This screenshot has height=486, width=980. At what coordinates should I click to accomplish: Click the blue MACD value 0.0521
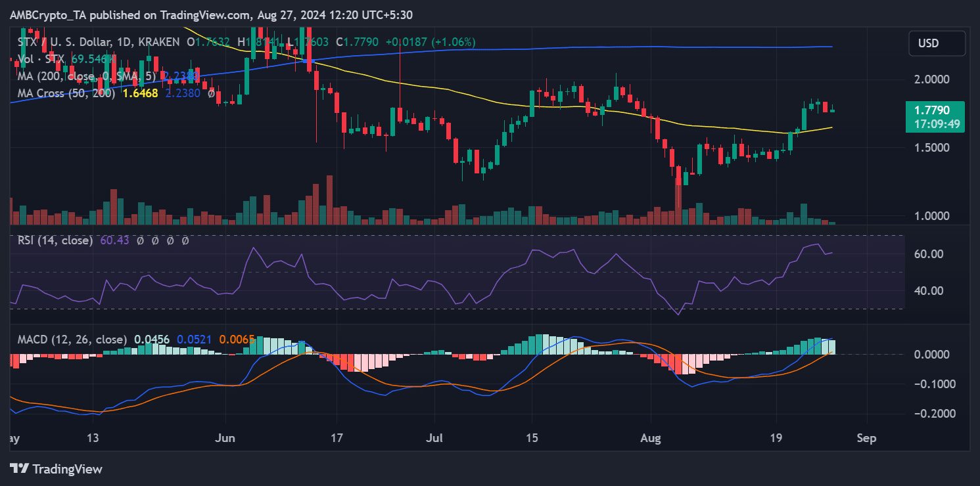(195, 340)
